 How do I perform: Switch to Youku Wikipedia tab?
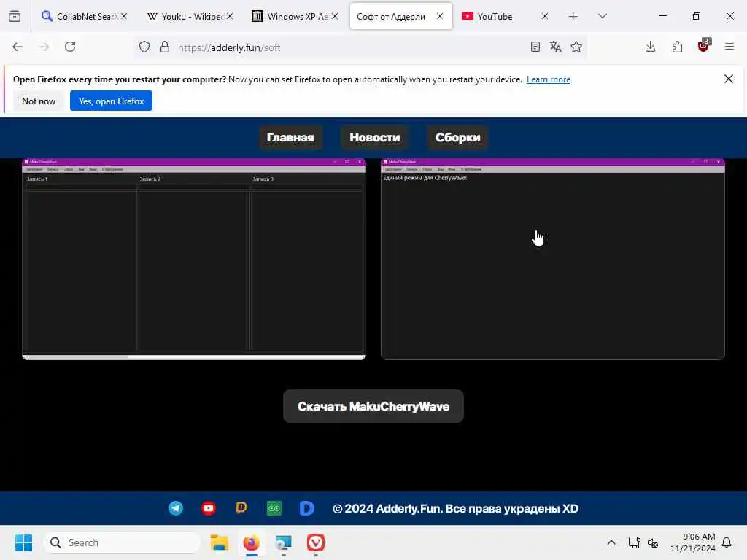click(x=190, y=16)
